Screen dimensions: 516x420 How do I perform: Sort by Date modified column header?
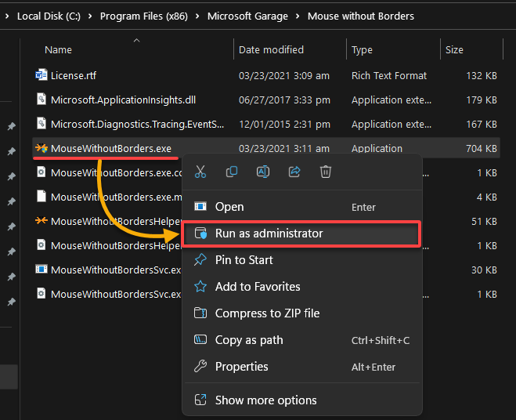tap(271, 49)
